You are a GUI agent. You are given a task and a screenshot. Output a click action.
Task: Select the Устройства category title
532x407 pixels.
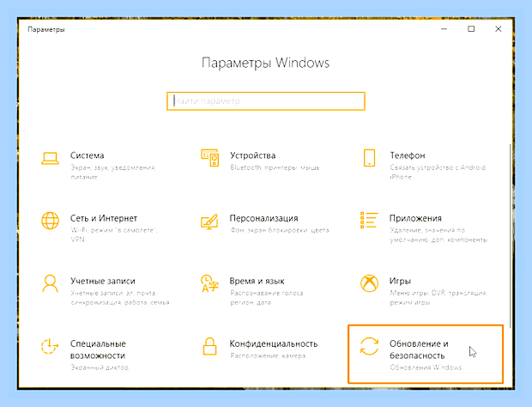tap(253, 155)
